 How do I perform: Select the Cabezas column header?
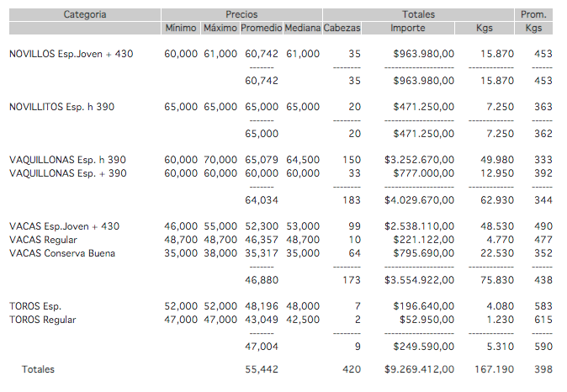pos(342,28)
